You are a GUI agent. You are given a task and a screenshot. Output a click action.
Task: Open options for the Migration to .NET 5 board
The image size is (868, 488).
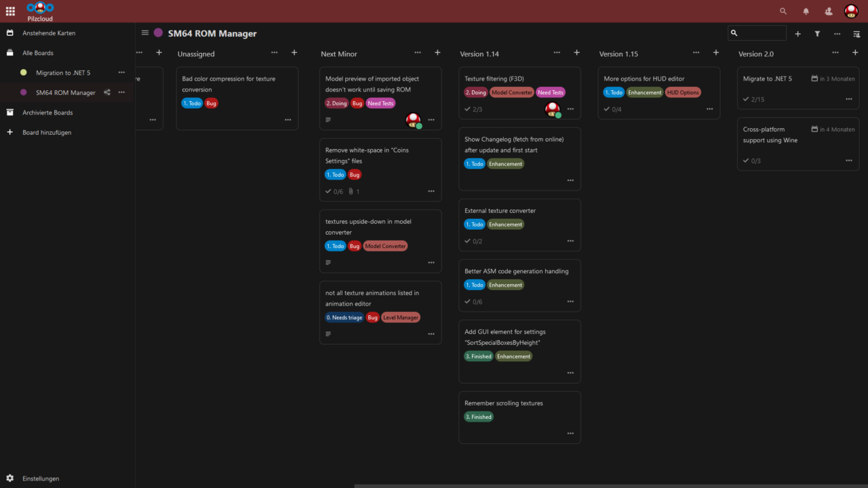click(x=121, y=73)
